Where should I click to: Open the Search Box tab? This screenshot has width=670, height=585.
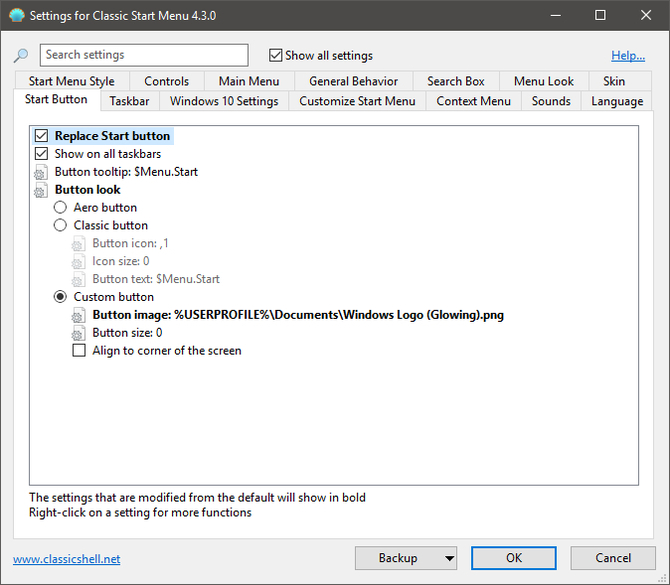coord(456,81)
